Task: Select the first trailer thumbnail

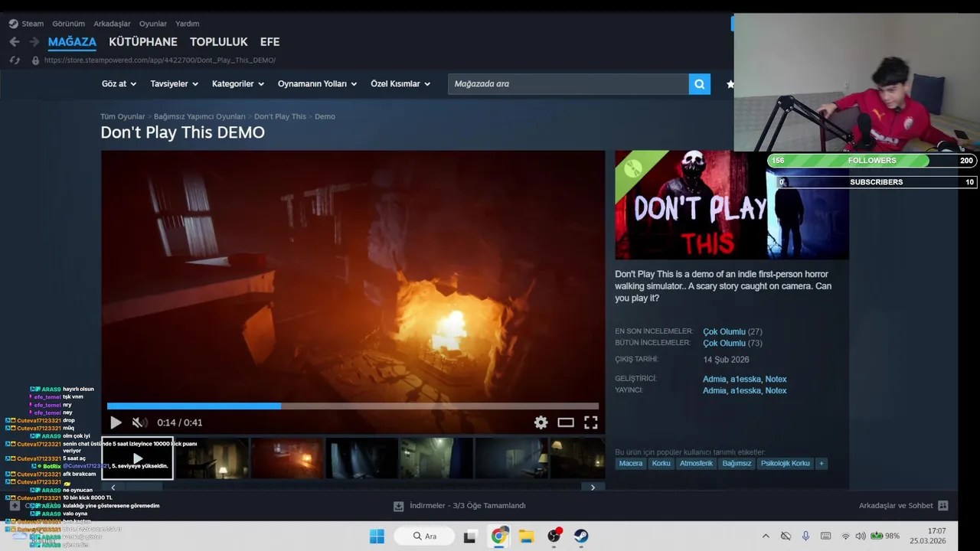Action: point(138,458)
